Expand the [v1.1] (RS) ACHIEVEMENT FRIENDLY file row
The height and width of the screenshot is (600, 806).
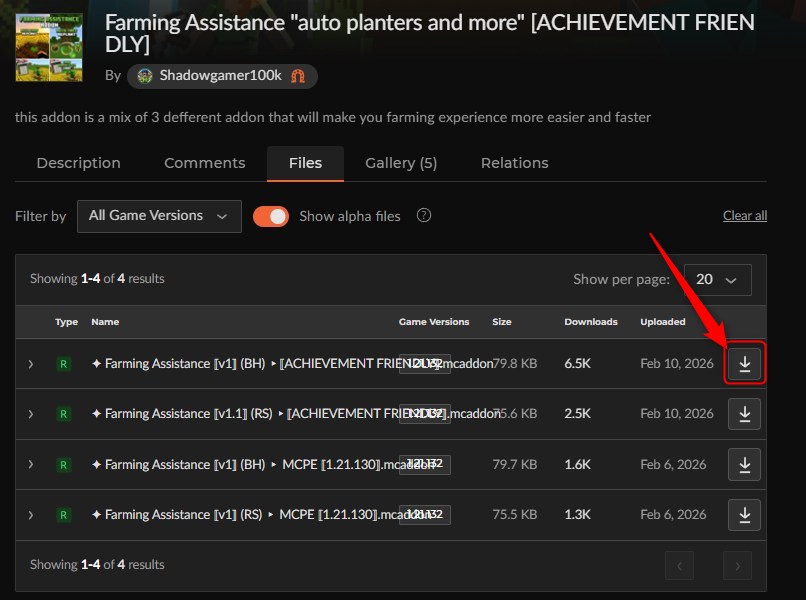coord(31,414)
